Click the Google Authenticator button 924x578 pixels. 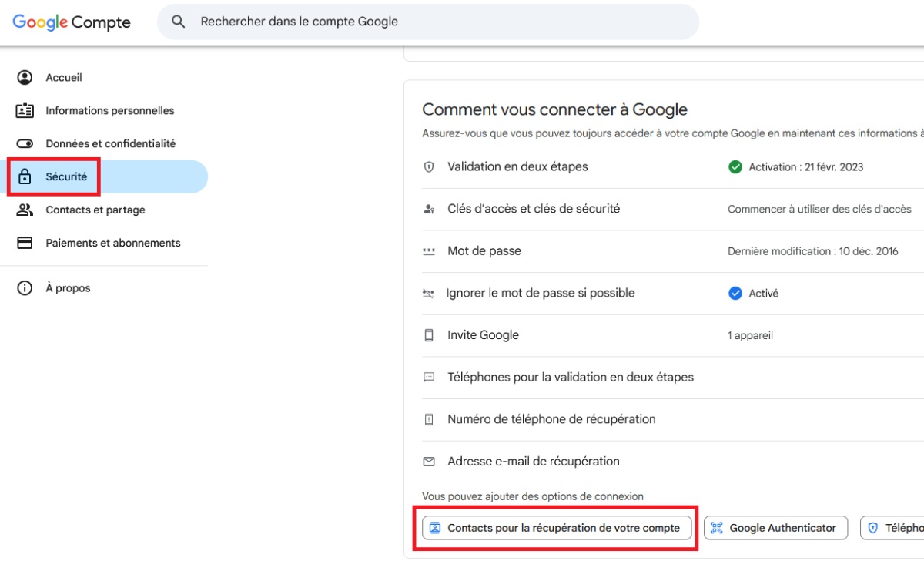(x=775, y=528)
